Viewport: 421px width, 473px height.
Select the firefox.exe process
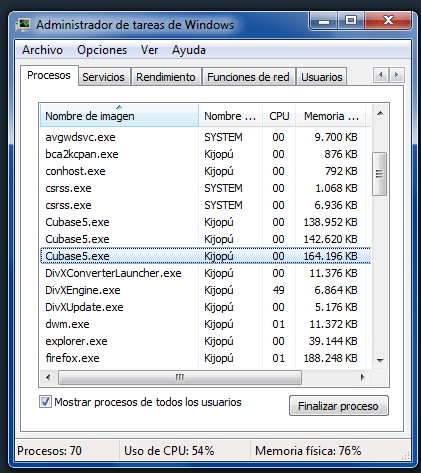coord(205,358)
